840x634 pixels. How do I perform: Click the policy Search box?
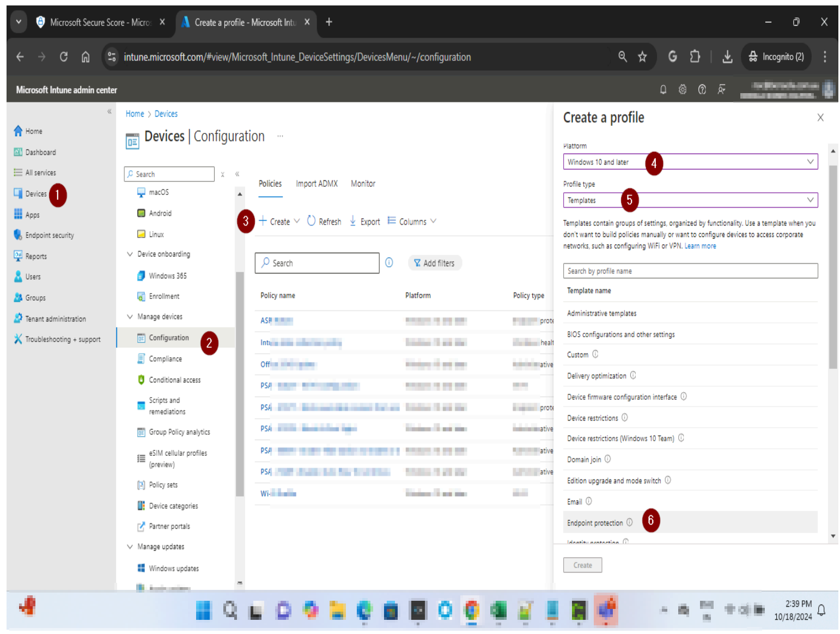[x=317, y=263]
